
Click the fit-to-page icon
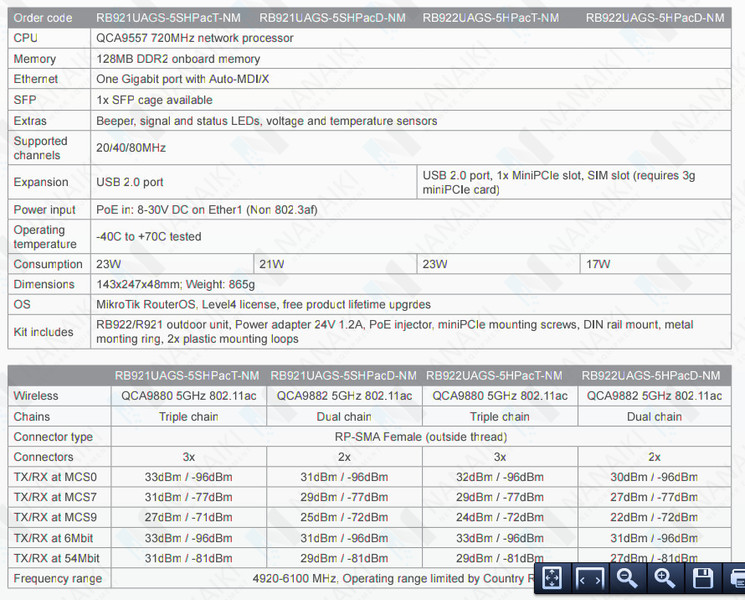click(552, 578)
